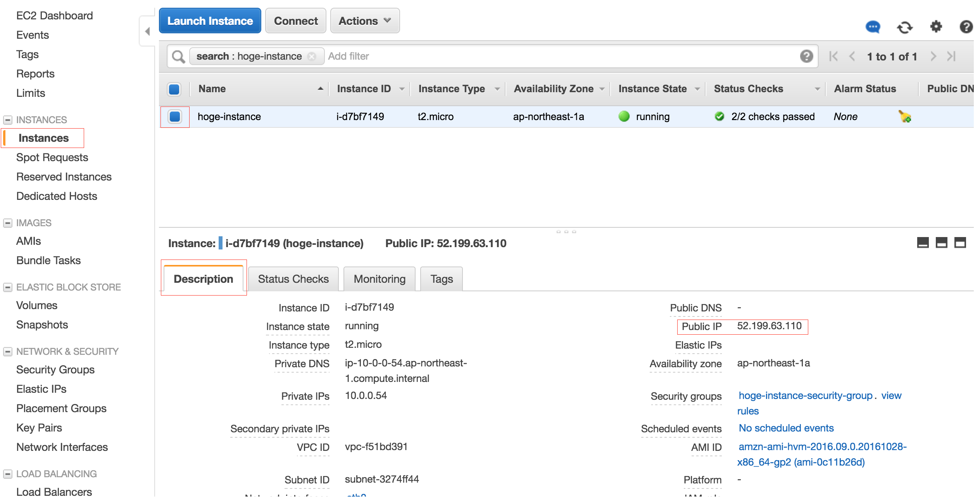This screenshot has width=980, height=502.
Task: Remove the hoge-instance search filter
Action: click(x=312, y=57)
